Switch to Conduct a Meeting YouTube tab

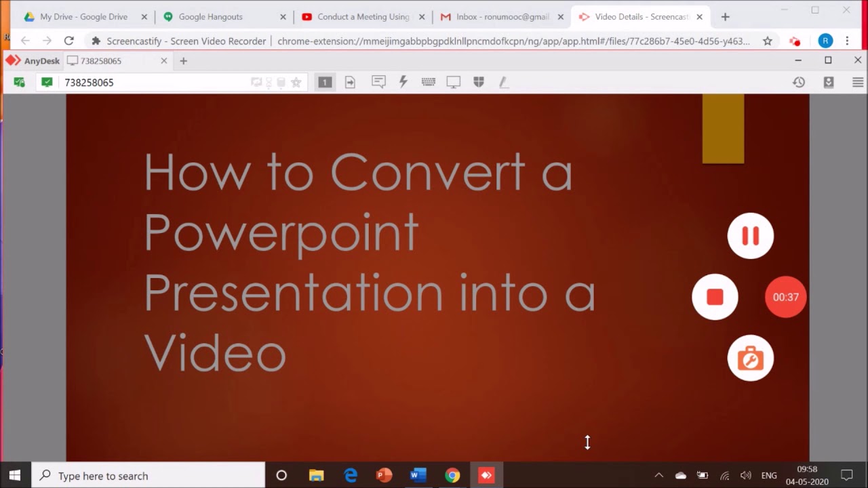(363, 17)
